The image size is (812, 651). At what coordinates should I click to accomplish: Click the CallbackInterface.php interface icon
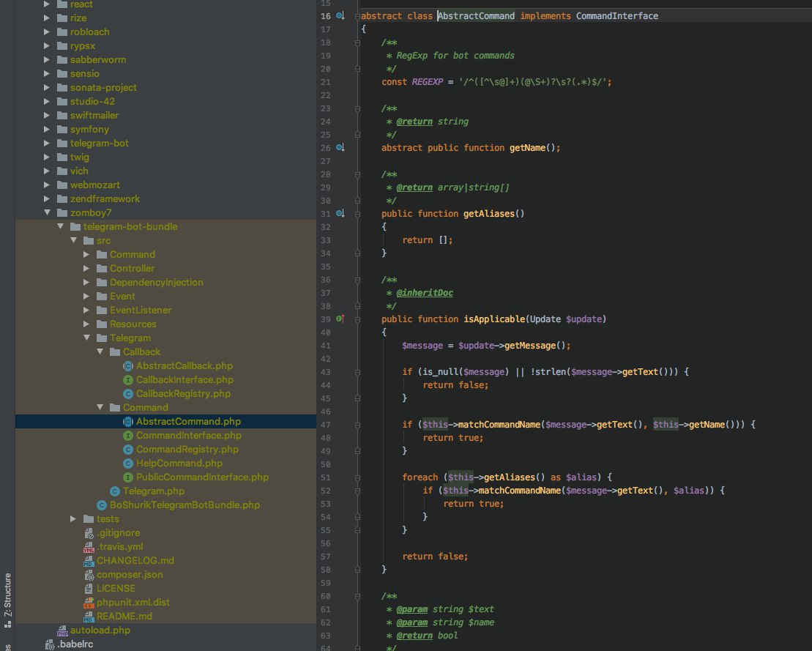point(128,380)
